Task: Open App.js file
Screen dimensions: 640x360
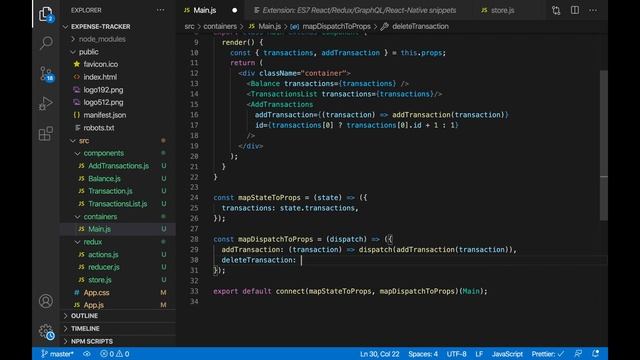Action: (93, 305)
